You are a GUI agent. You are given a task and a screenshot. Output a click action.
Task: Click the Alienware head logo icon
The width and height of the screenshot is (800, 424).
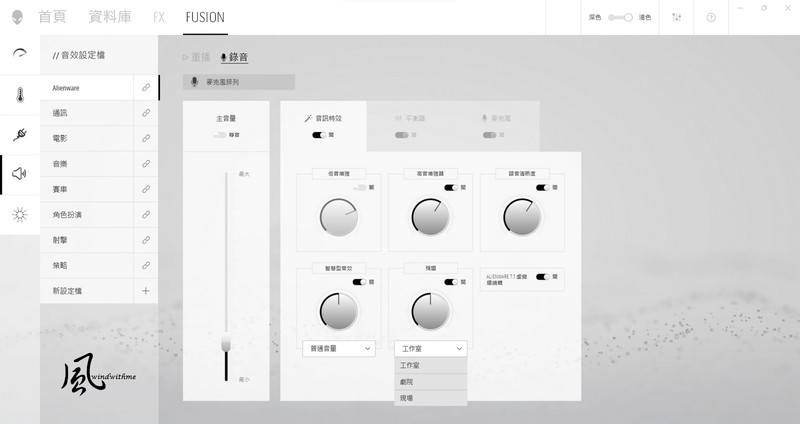17,17
